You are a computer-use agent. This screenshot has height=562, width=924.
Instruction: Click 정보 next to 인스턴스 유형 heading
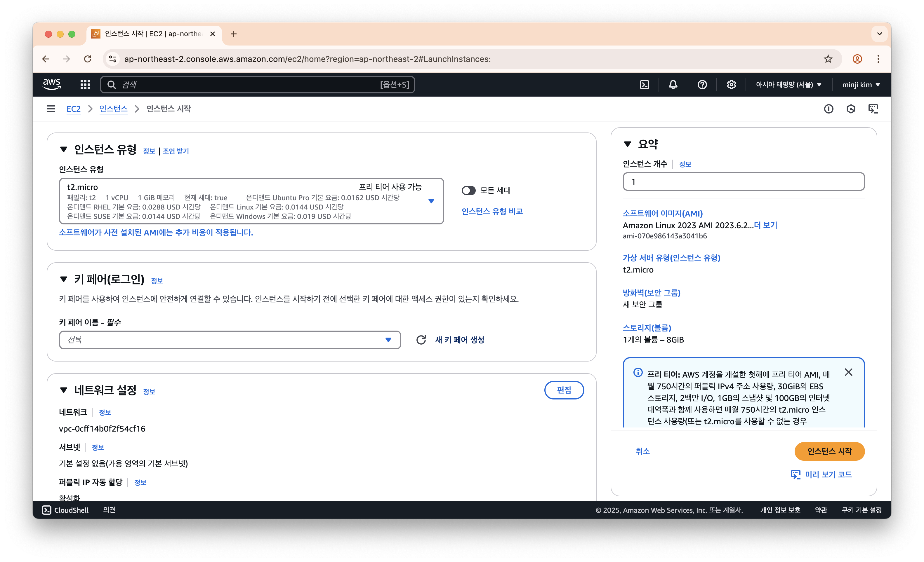point(149,151)
